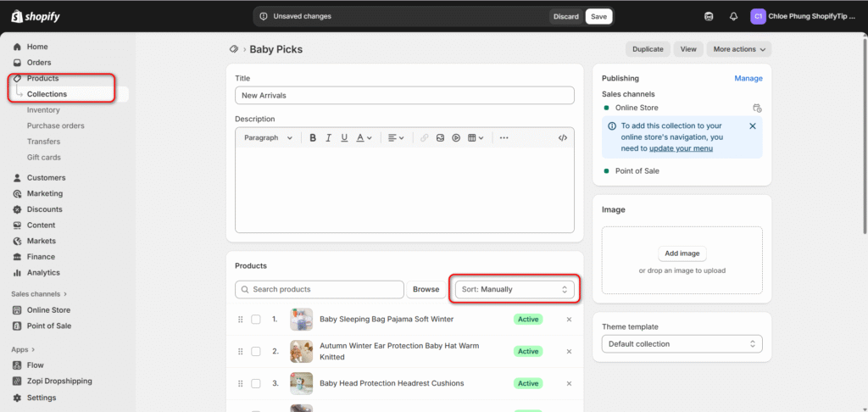Image resolution: width=868 pixels, height=412 pixels.
Task: Apply bold formatting in description editor
Action: point(313,137)
